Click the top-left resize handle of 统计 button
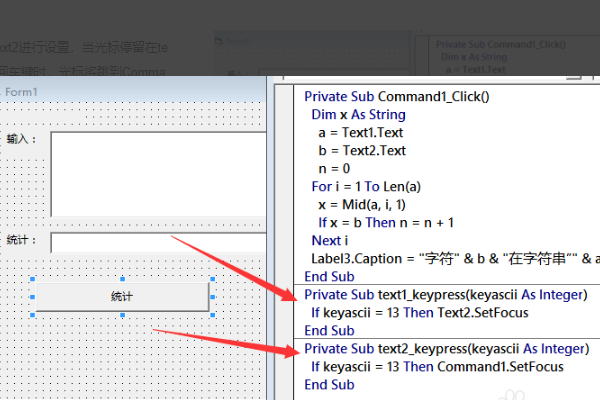This screenshot has width=600, height=400. tap(34, 279)
